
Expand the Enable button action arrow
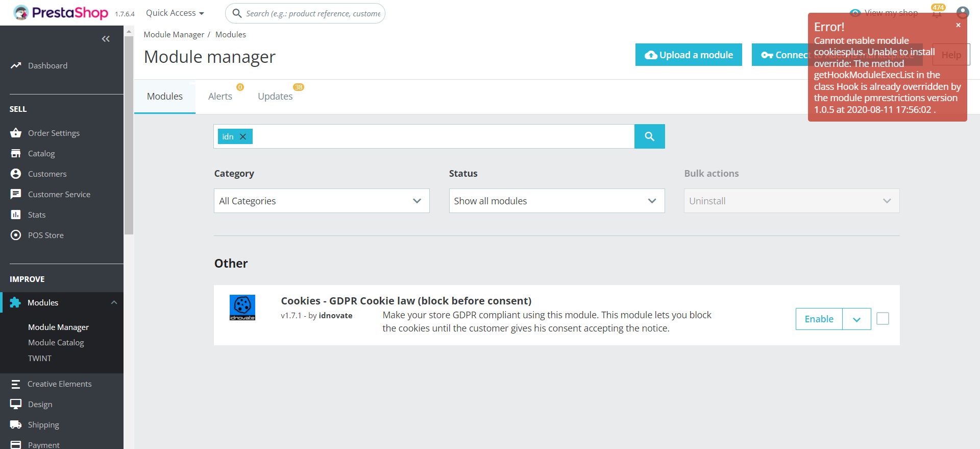tap(856, 319)
